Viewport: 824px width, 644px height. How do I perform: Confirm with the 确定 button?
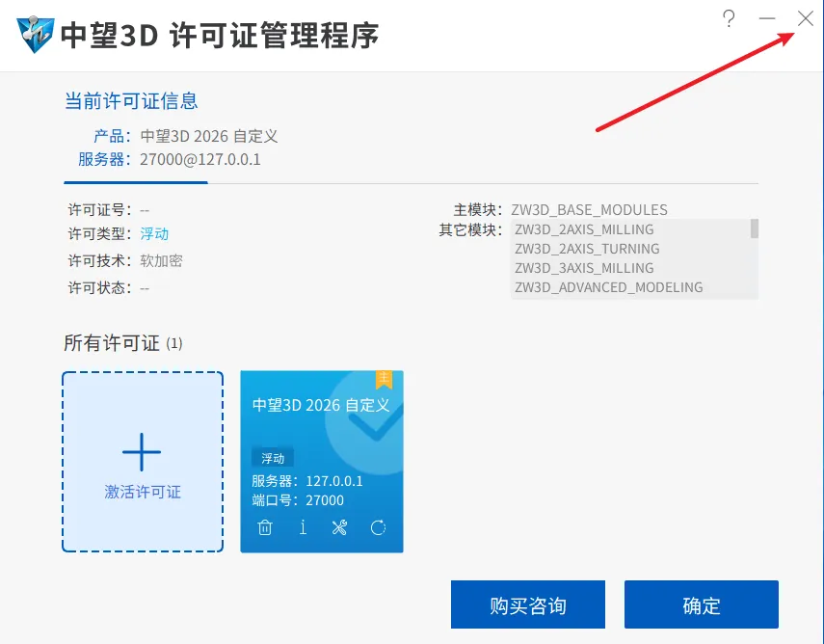(702, 604)
